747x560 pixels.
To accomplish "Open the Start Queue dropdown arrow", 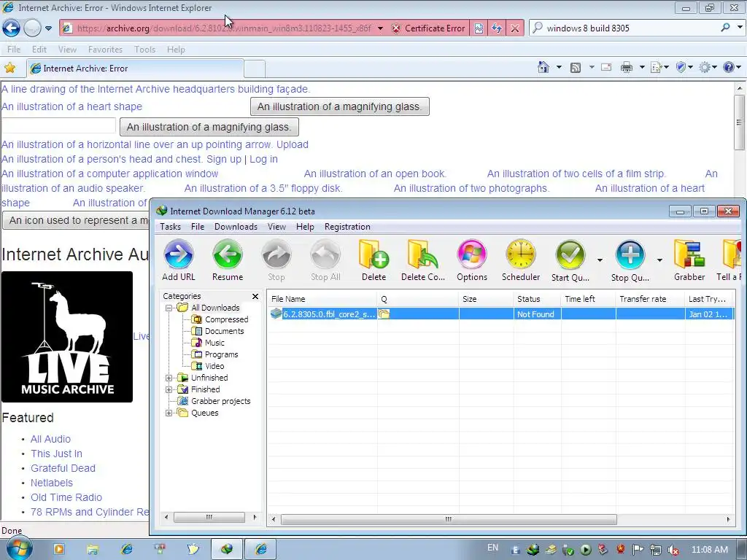I will [600, 260].
